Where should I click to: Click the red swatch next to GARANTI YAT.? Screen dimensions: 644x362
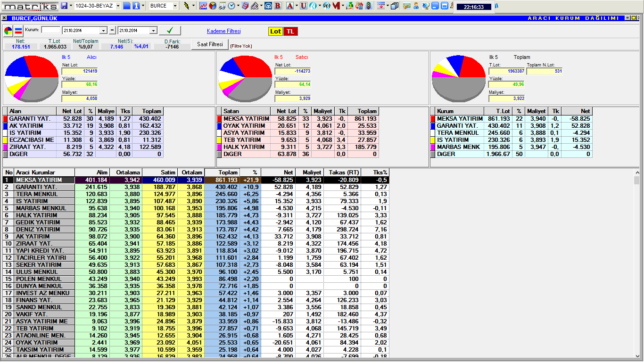(x=6, y=119)
